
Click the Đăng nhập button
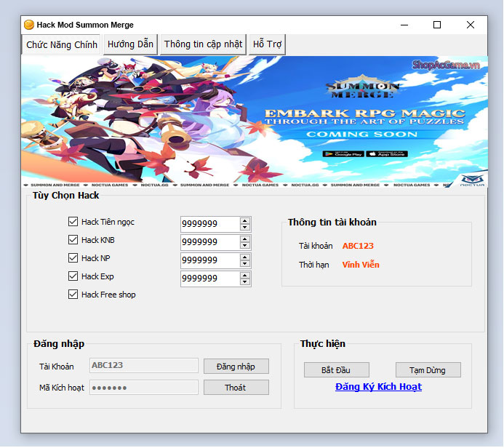pyautogui.click(x=236, y=367)
